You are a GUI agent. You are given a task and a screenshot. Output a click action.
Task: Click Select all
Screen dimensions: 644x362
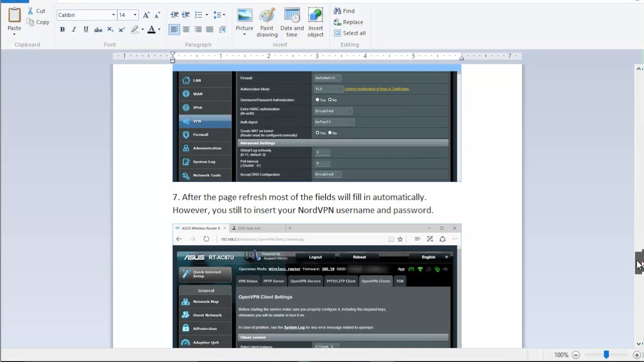click(350, 33)
